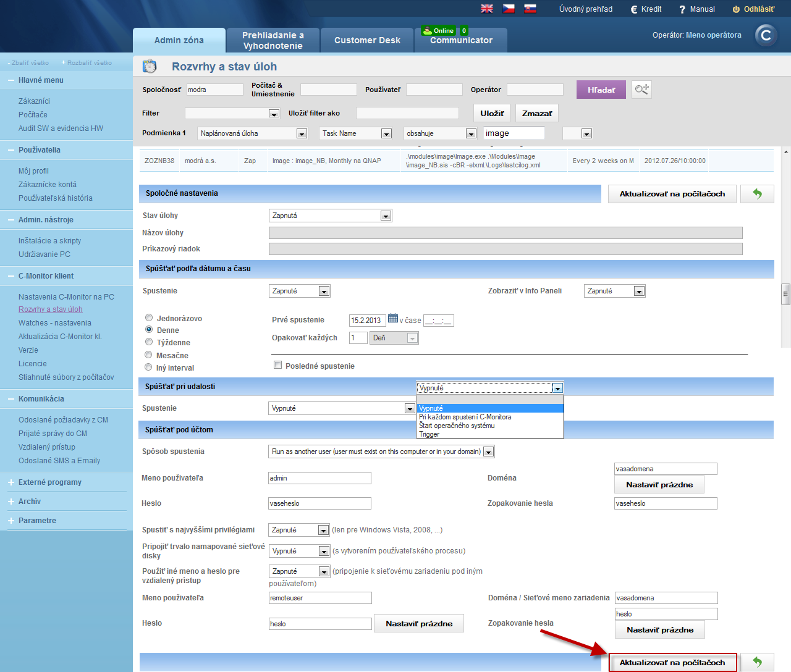Switch language to Slovak flag
This screenshot has height=672, width=791.
pos(530,9)
